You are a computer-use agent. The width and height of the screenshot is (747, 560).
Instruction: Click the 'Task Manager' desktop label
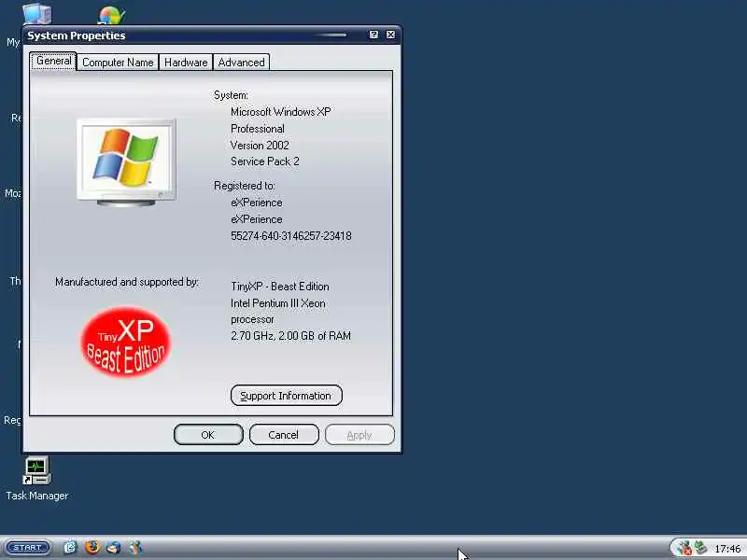(37, 496)
